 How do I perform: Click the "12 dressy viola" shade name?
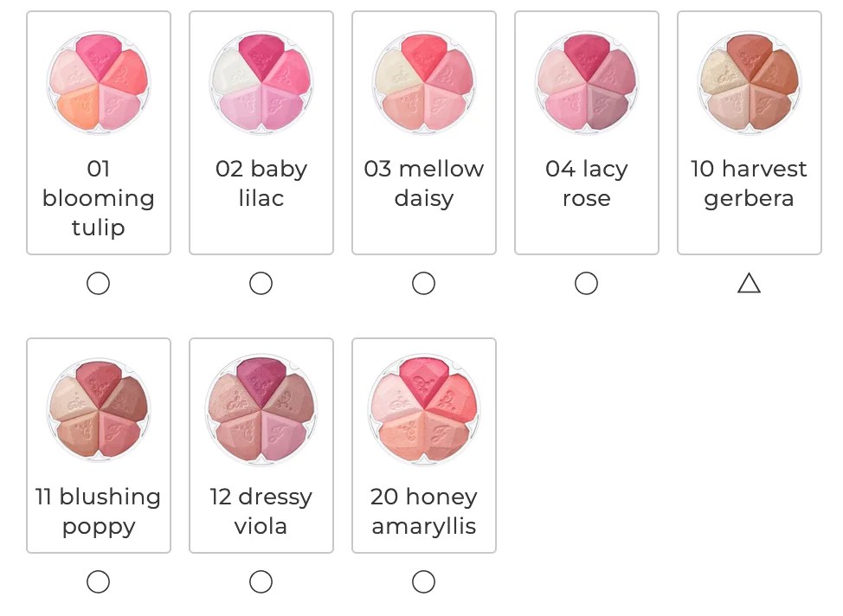tap(261, 511)
